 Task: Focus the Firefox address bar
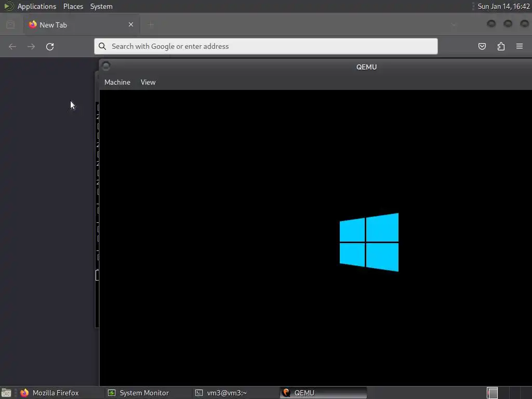pyautogui.click(x=265, y=46)
